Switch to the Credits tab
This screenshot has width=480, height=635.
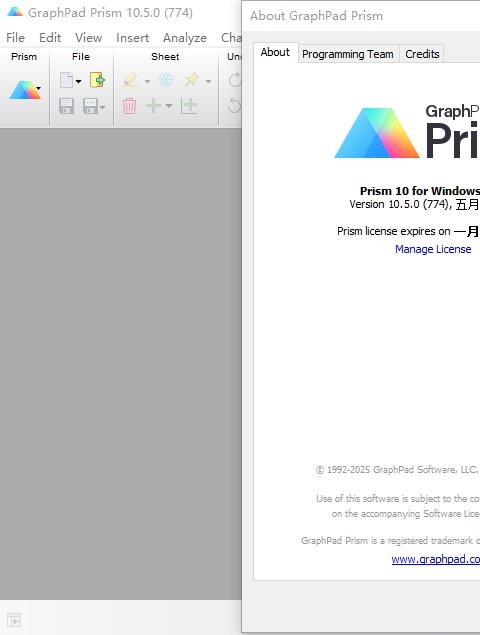pos(422,54)
